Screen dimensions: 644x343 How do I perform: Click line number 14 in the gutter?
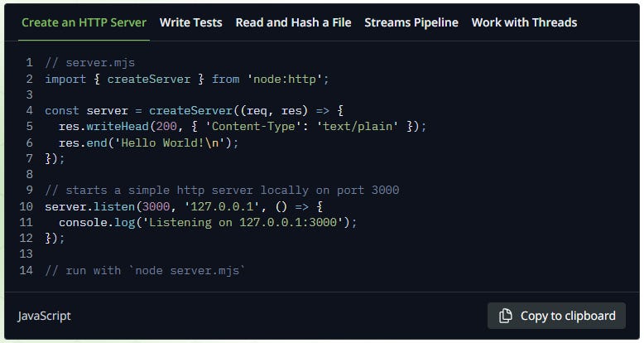point(26,271)
